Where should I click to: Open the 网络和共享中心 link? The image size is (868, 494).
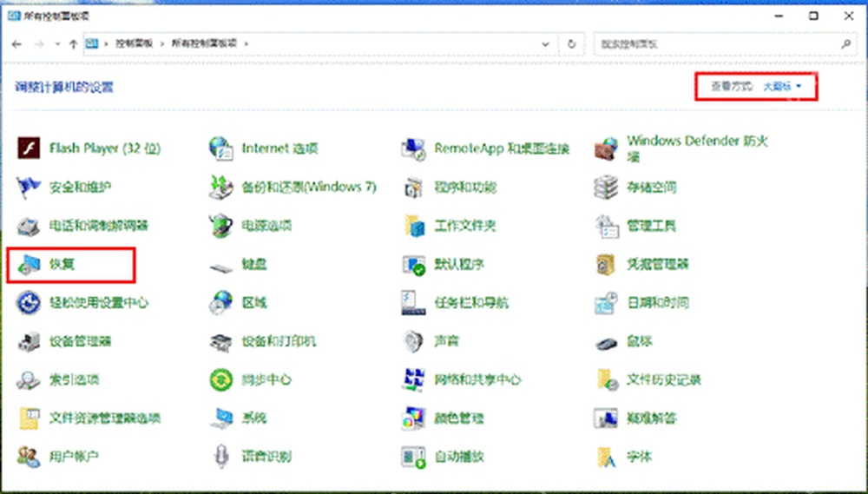[x=477, y=379]
